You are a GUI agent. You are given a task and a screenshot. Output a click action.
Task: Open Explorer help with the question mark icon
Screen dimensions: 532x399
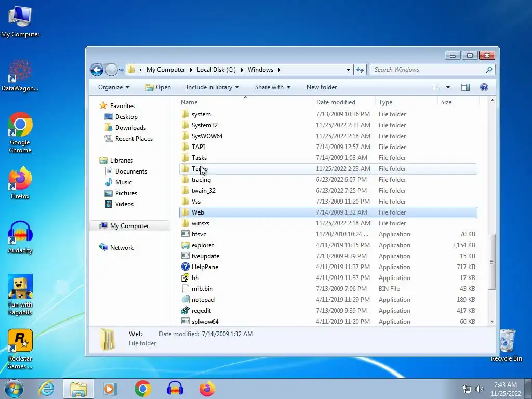coord(484,87)
